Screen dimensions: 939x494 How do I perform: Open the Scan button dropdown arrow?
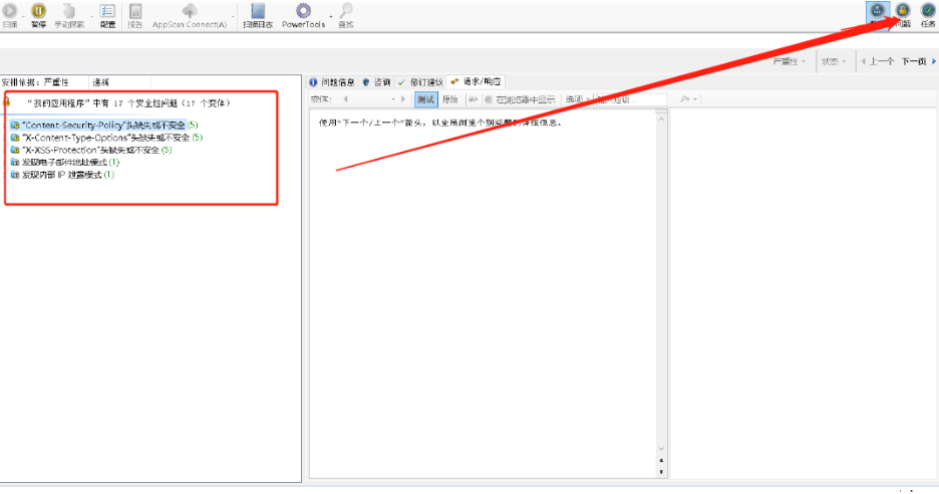[x=23, y=16]
